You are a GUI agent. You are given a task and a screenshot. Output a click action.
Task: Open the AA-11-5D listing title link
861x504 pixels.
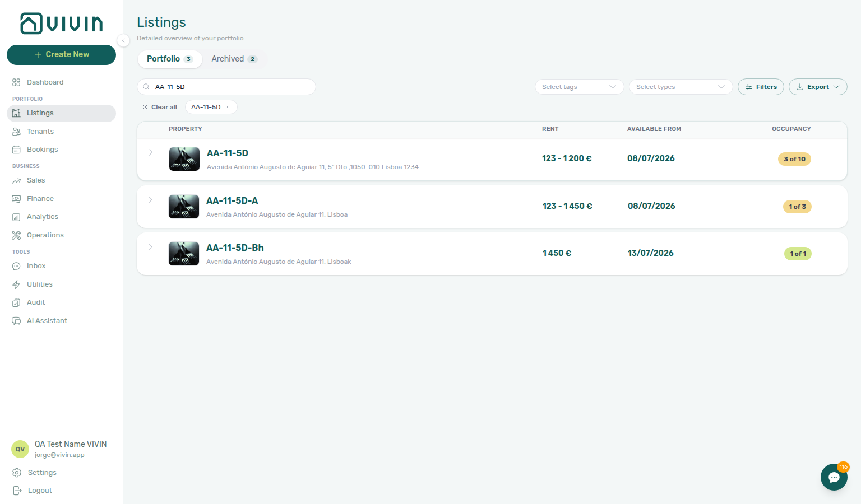pyautogui.click(x=228, y=153)
